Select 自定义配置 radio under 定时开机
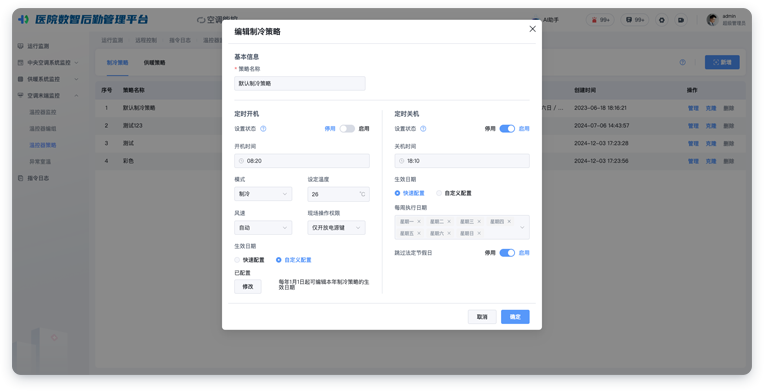Viewport: 764px width, 391px height. pos(279,260)
